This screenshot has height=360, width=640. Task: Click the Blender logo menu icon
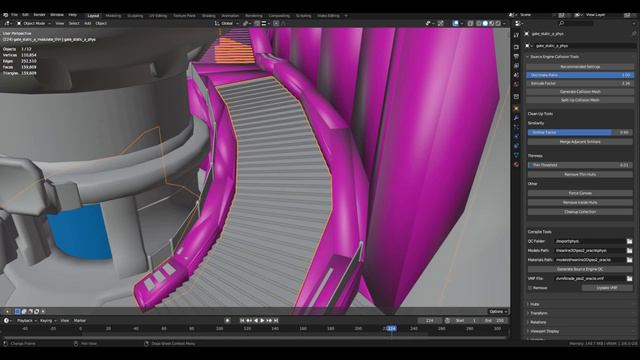[x=5, y=15]
